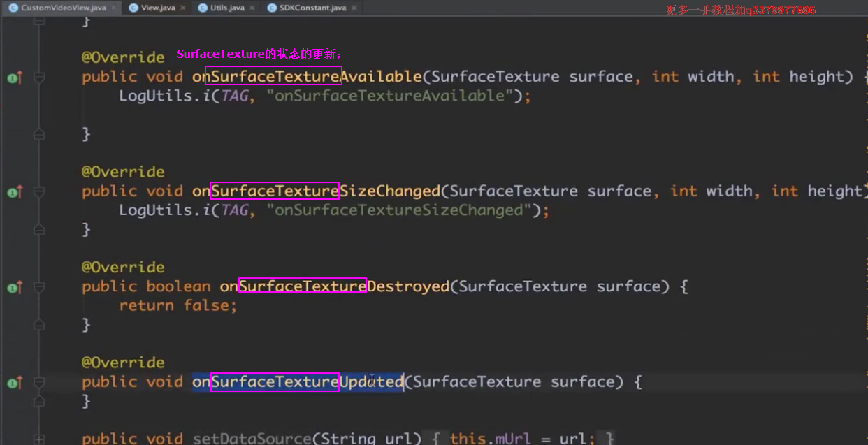Click implements-method gutter icon beside onSurfaceTextureUpdated

(x=14, y=382)
